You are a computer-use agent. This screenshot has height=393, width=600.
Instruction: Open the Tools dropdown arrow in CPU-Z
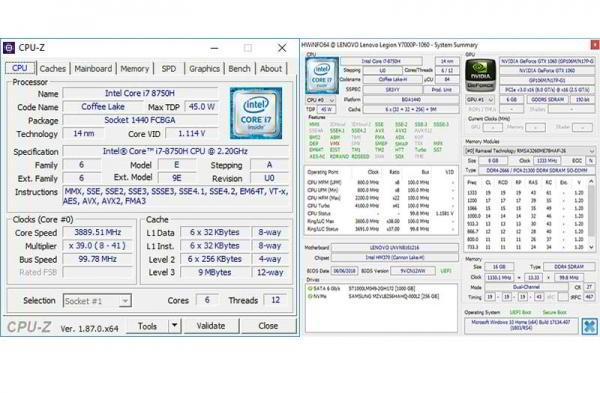(x=174, y=326)
